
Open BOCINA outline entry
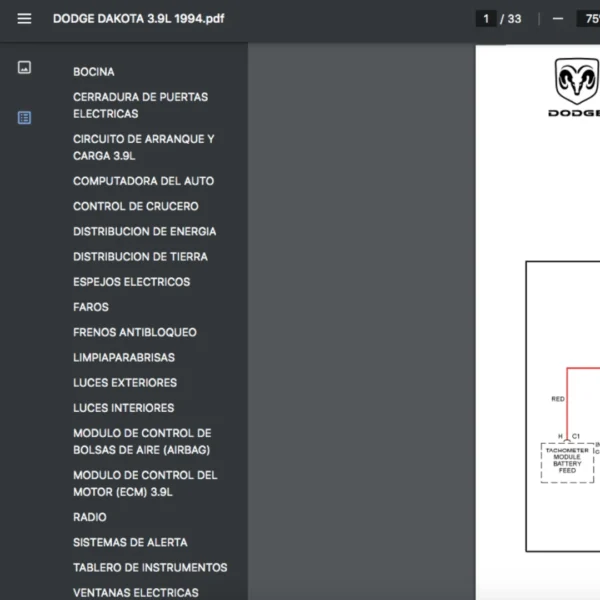[x=94, y=72]
